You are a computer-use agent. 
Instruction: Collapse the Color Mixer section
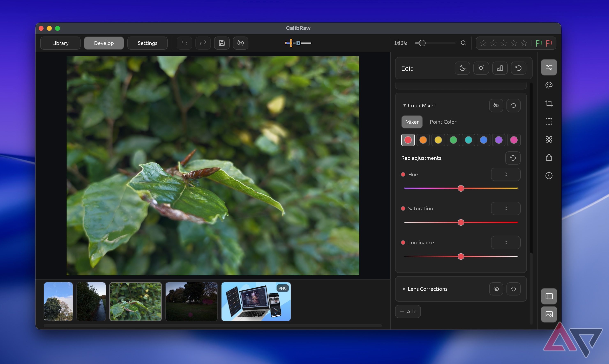coord(404,105)
